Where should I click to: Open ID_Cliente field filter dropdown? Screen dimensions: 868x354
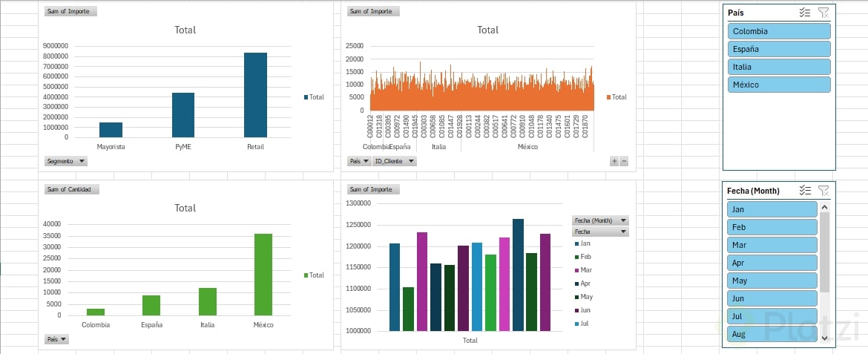pyautogui.click(x=394, y=161)
